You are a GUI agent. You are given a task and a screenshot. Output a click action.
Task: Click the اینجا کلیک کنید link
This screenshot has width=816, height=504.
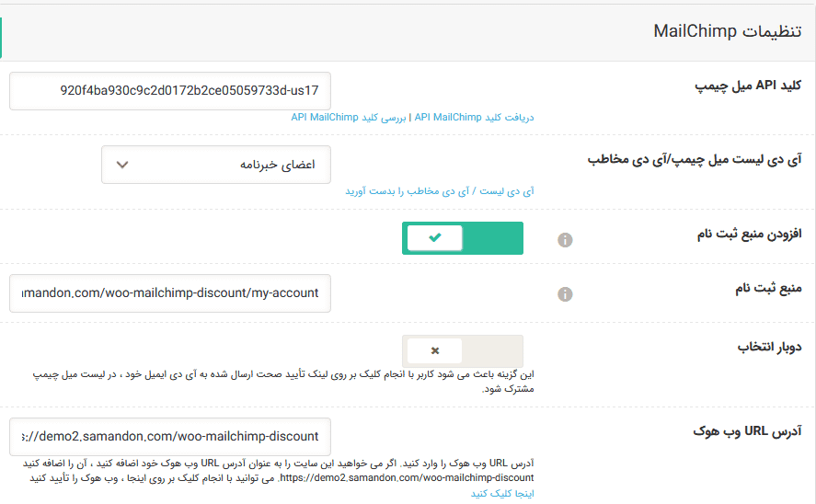coord(502,493)
